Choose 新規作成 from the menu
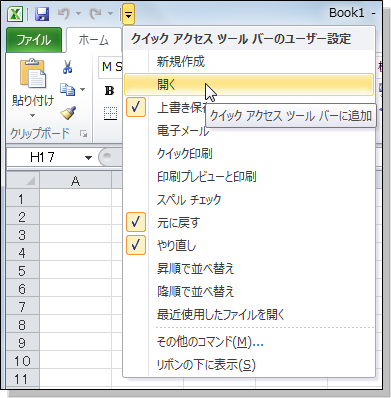 249,62
